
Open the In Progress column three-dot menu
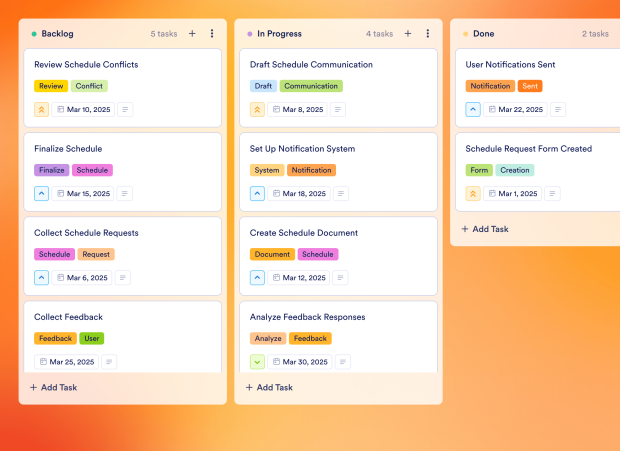point(428,34)
